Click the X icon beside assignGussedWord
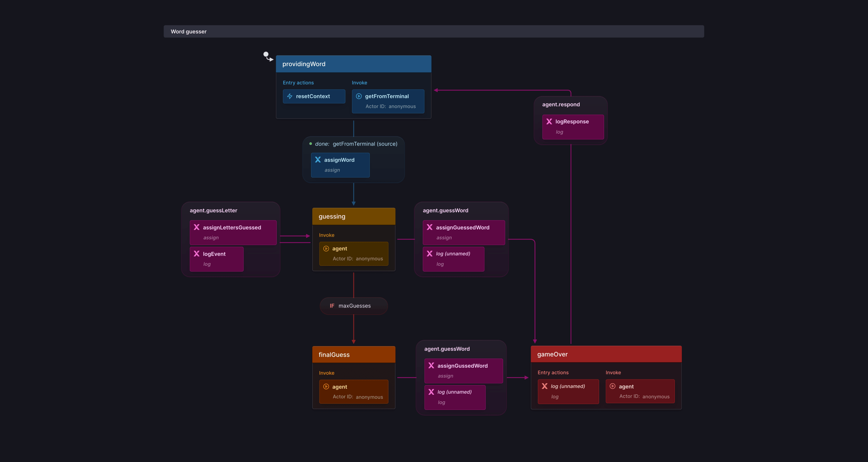 pyautogui.click(x=431, y=365)
